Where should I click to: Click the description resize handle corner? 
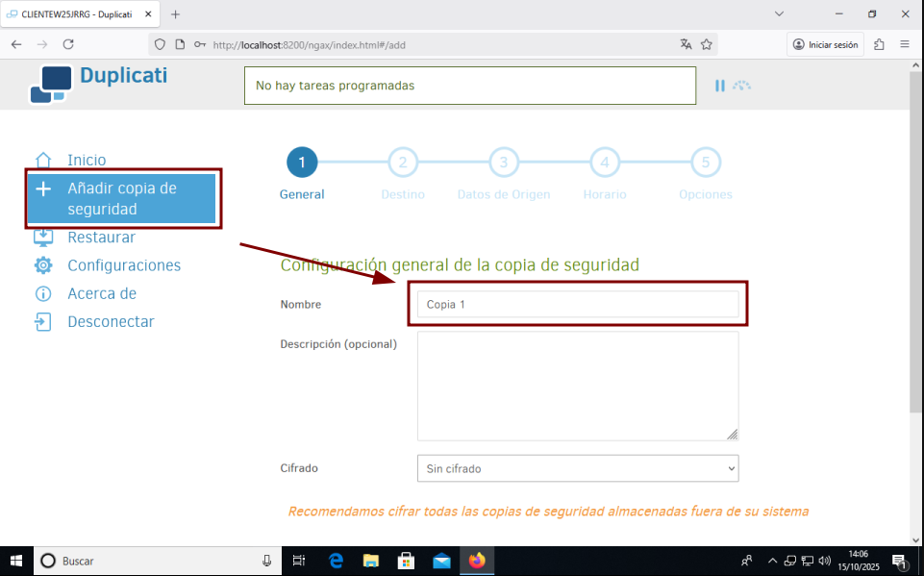(732, 435)
